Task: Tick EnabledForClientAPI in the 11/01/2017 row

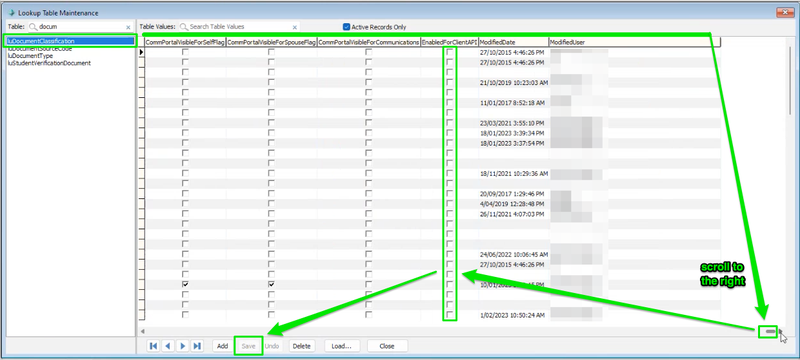Action: coord(449,102)
